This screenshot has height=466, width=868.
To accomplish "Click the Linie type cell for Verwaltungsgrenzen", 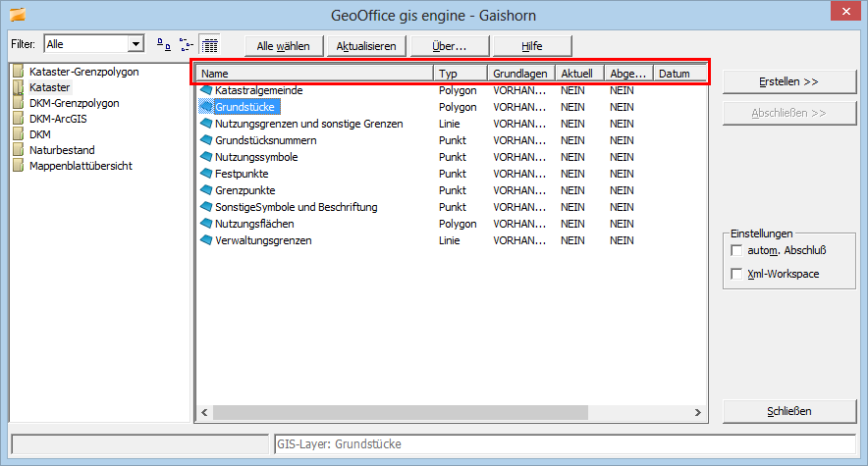I will [450, 240].
